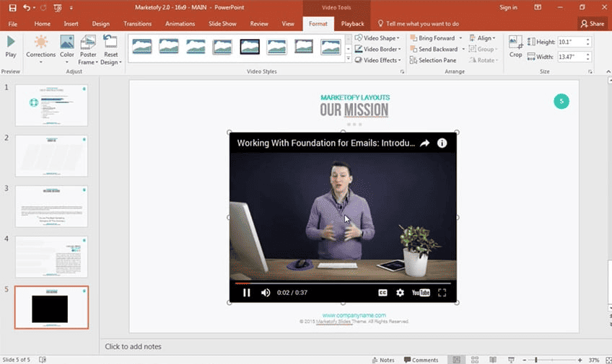Click the Crop tool

pyautogui.click(x=515, y=46)
